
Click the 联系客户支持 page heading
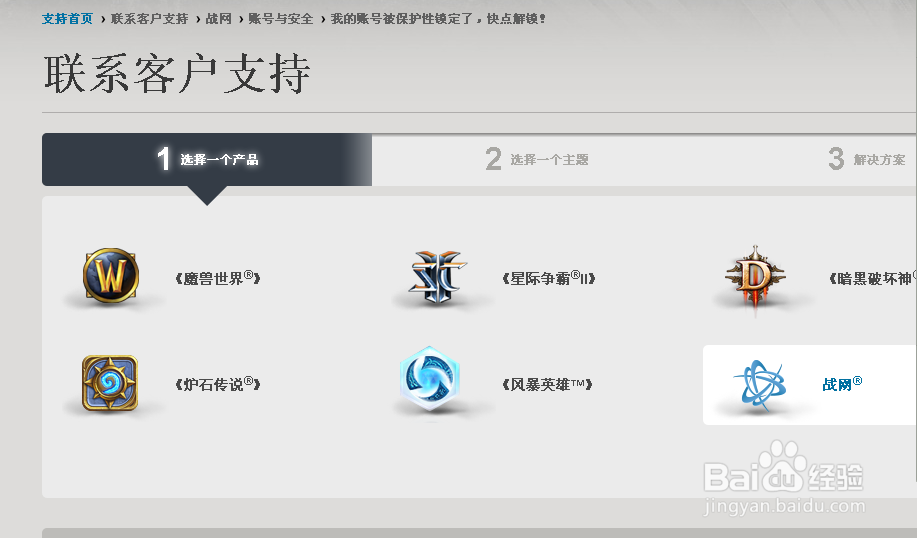tap(177, 74)
